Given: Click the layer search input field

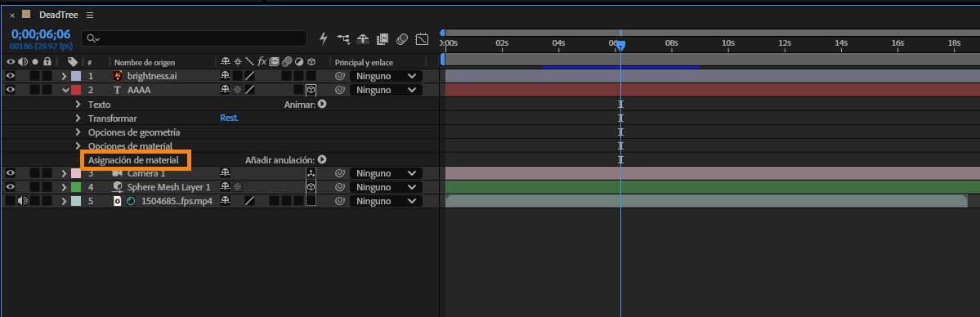Looking at the screenshot, I should coord(195,38).
